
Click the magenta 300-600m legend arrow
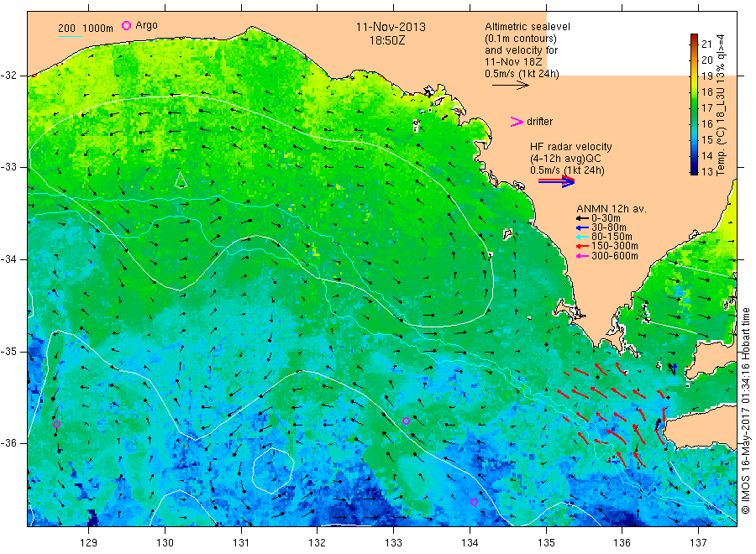coord(582,256)
